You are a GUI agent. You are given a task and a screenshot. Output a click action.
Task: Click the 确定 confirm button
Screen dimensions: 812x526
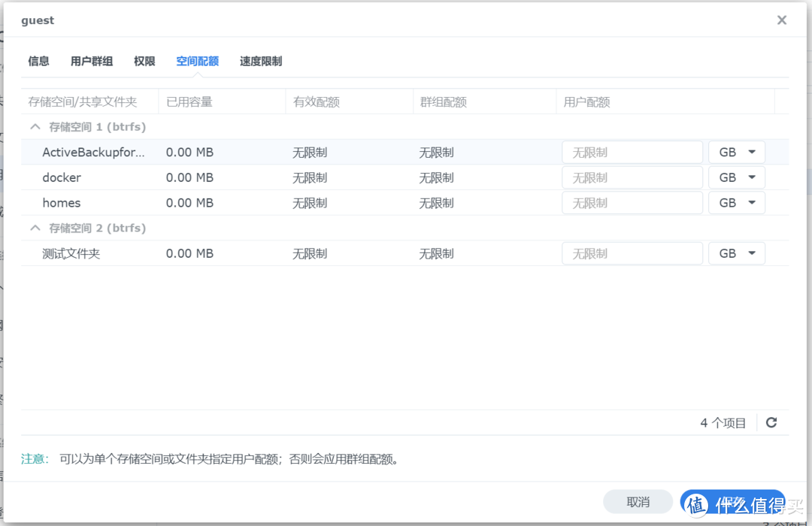(x=733, y=501)
